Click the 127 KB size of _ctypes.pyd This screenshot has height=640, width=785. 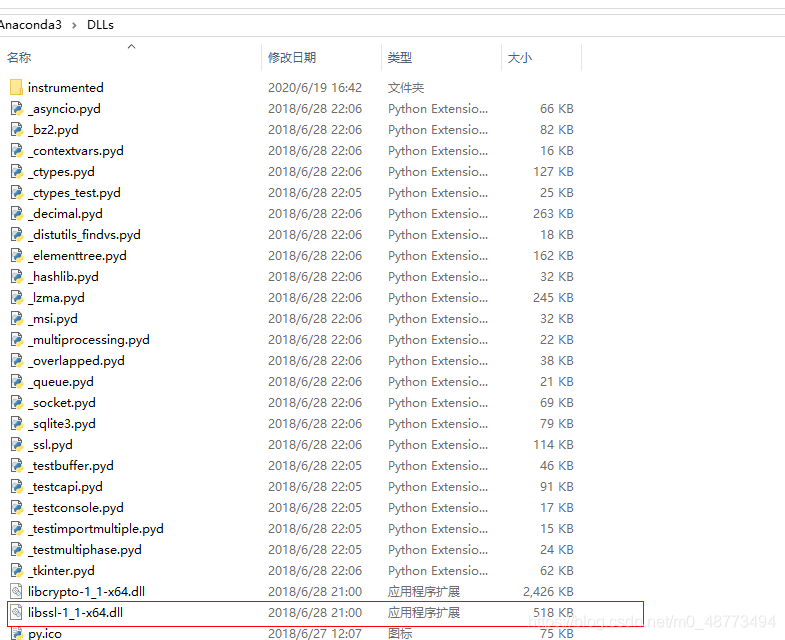[x=553, y=172]
